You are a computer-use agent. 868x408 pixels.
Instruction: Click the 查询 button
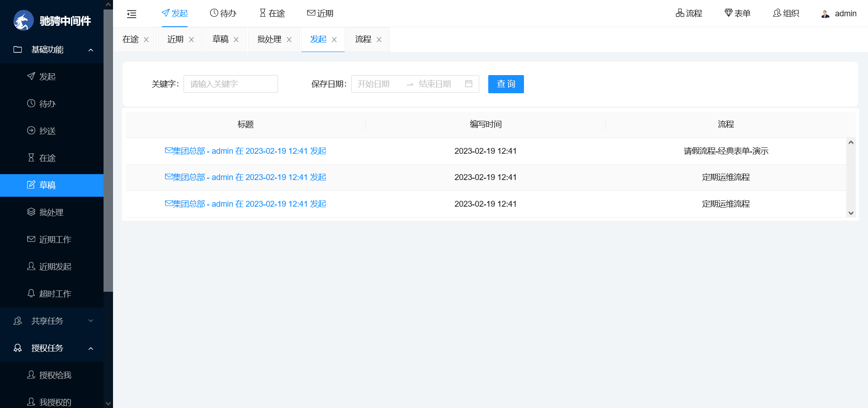click(x=505, y=84)
